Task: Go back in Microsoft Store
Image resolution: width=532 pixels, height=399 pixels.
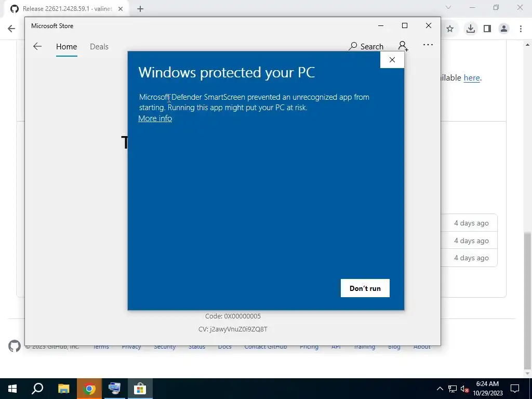Action: [x=37, y=46]
